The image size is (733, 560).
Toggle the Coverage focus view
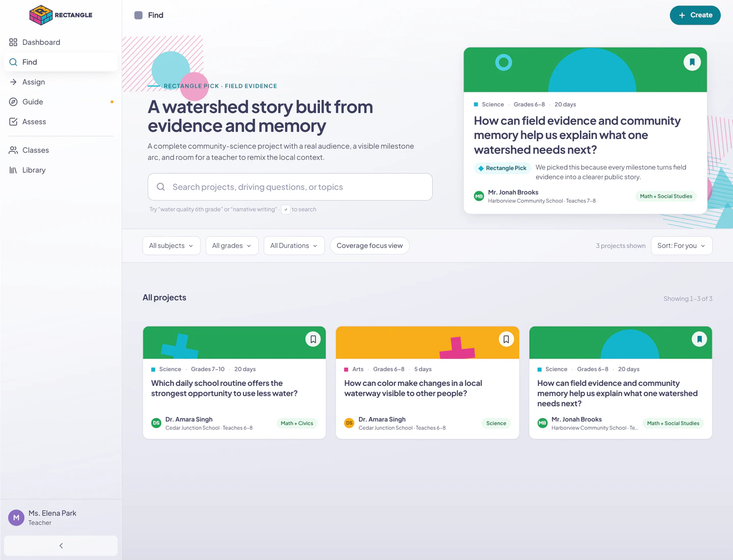(x=370, y=245)
